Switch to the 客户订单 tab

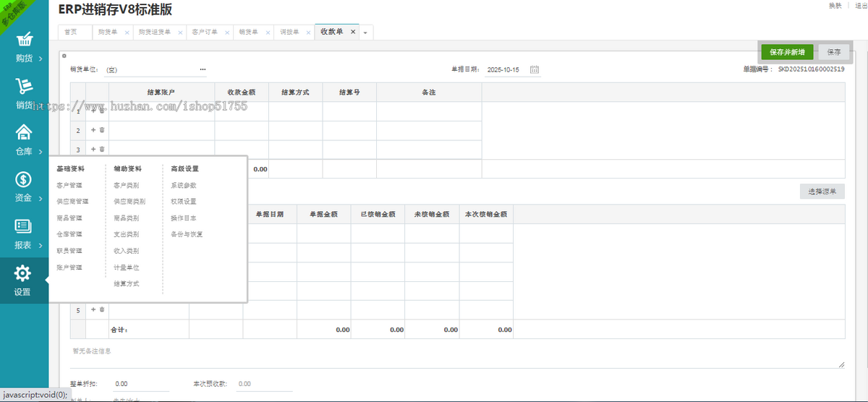[205, 33]
